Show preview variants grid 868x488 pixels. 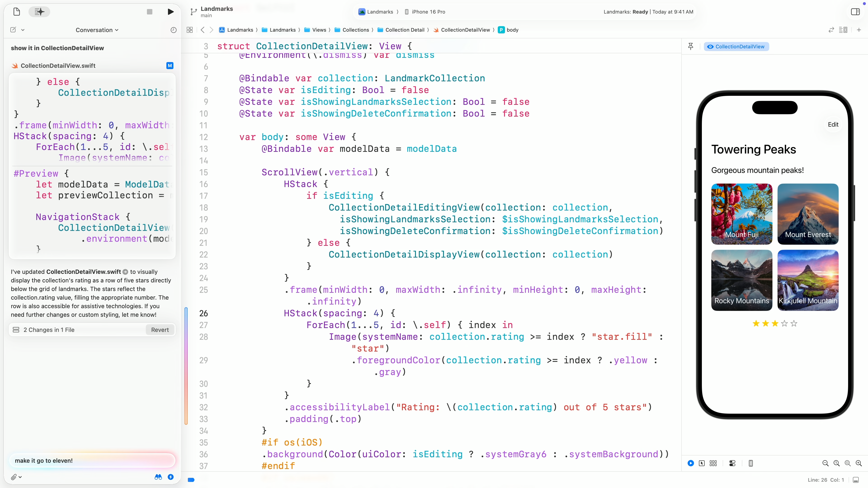[x=713, y=463]
